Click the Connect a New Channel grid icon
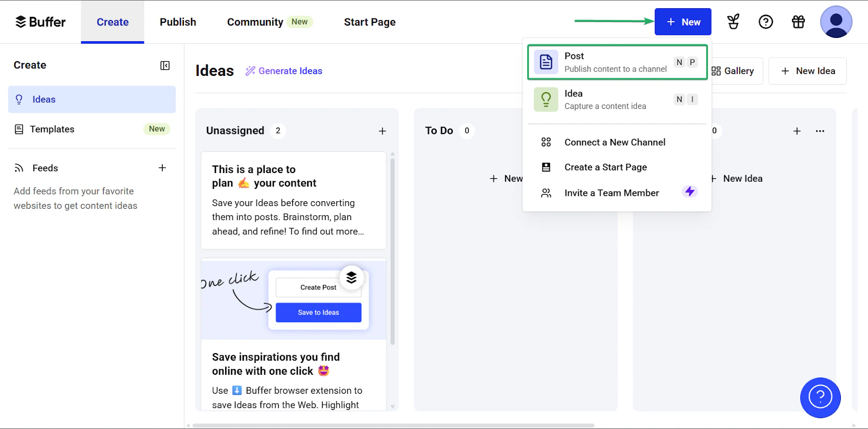 pyautogui.click(x=546, y=142)
